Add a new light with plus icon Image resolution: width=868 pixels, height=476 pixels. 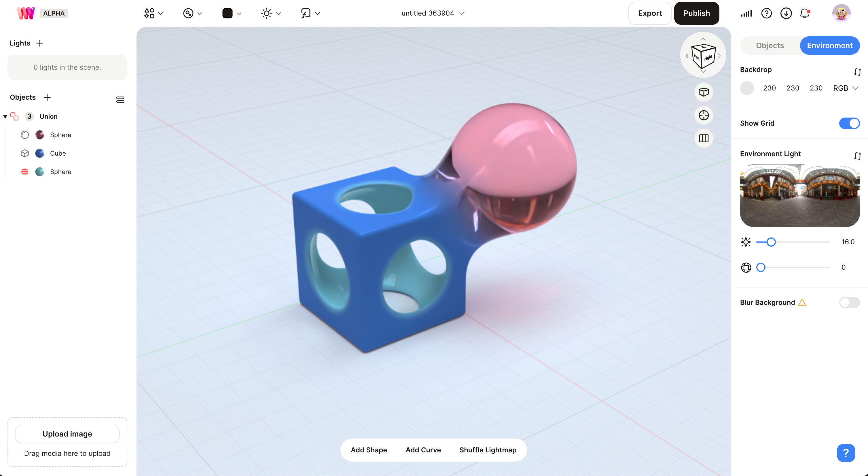click(x=40, y=43)
